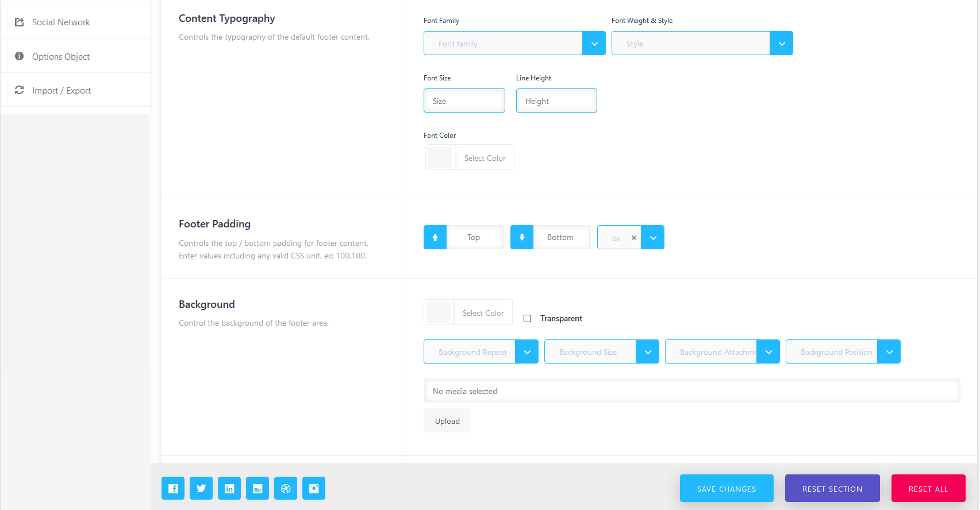Click the Options Object info icon
This screenshot has height=510, width=980.
tap(19, 56)
